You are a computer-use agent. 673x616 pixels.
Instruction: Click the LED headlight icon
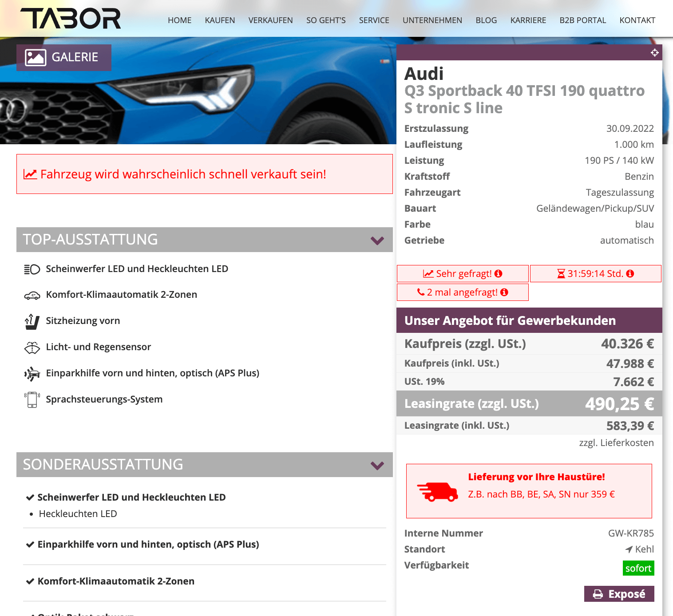click(32, 269)
